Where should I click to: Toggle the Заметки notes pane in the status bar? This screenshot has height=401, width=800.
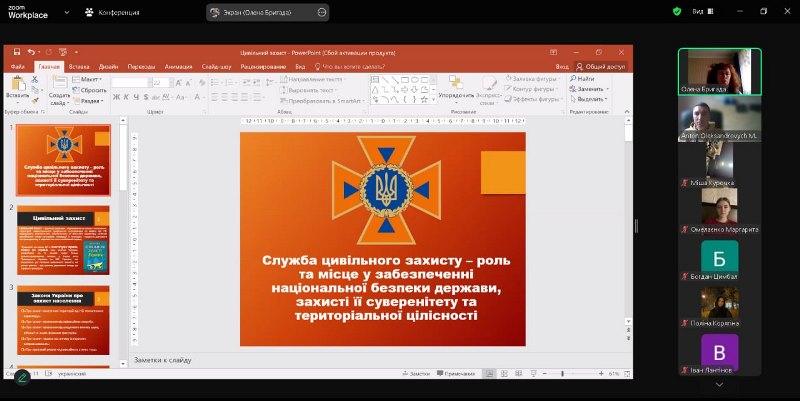(416, 374)
